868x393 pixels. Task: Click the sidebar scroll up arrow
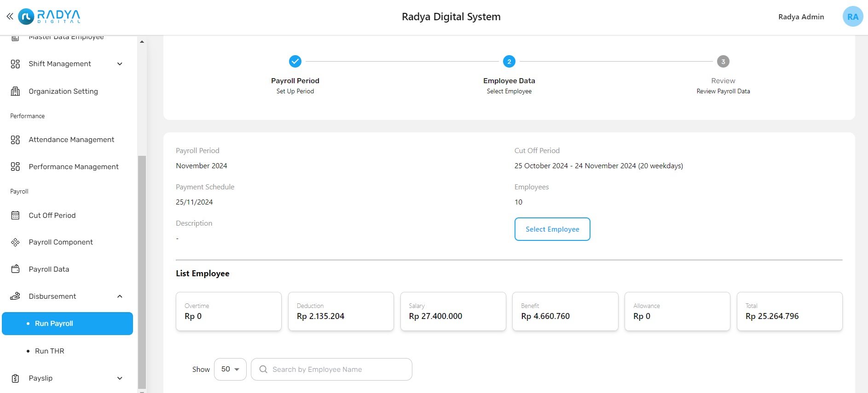point(142,42)
